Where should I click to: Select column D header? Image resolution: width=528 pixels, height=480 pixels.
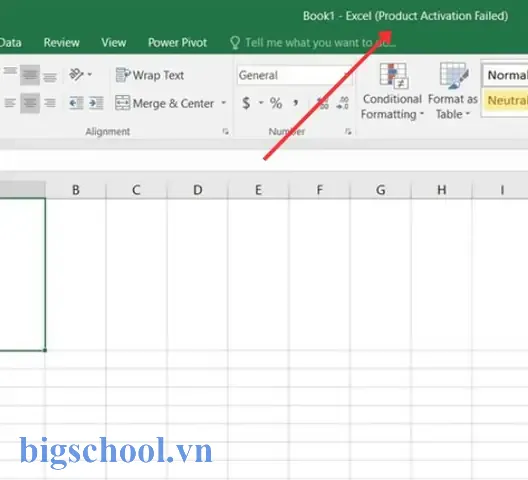click(x=198, y=190)
